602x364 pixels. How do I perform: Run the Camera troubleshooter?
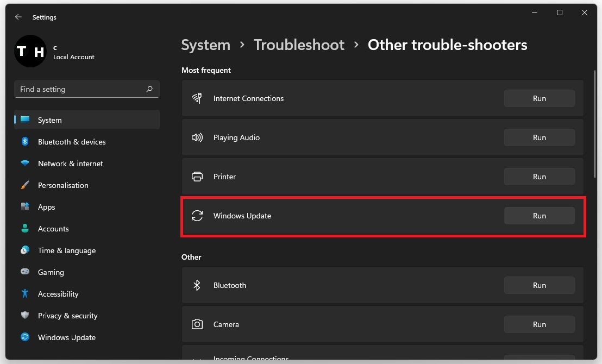(540, 324)
